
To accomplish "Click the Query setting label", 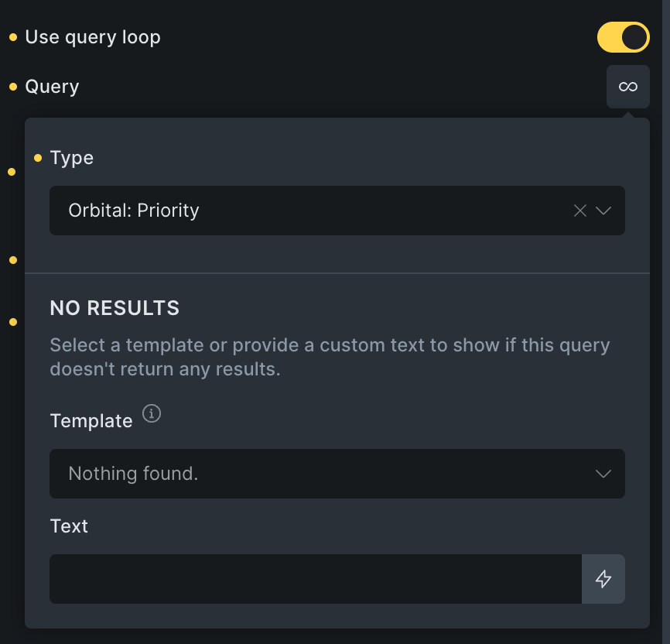I will click(x=52, y=87).
